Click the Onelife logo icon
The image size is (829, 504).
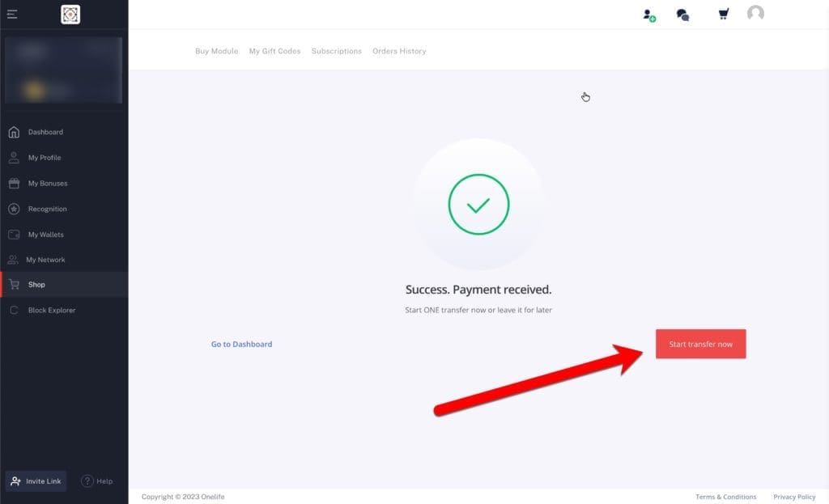coord(70,14)
